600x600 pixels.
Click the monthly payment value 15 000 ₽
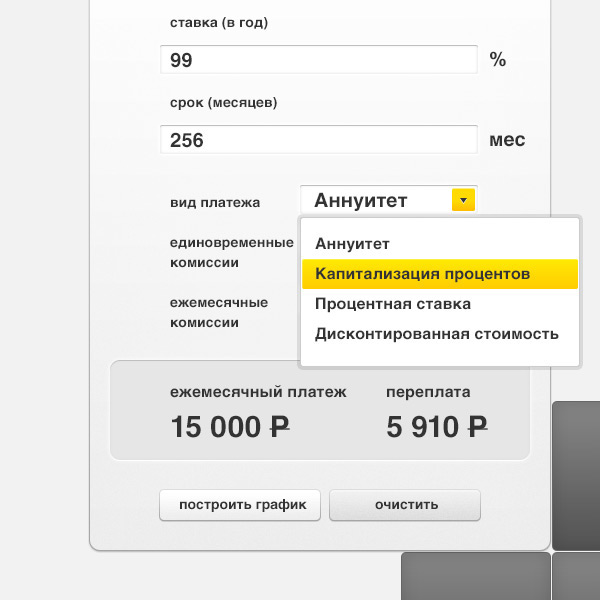(230, 427)
